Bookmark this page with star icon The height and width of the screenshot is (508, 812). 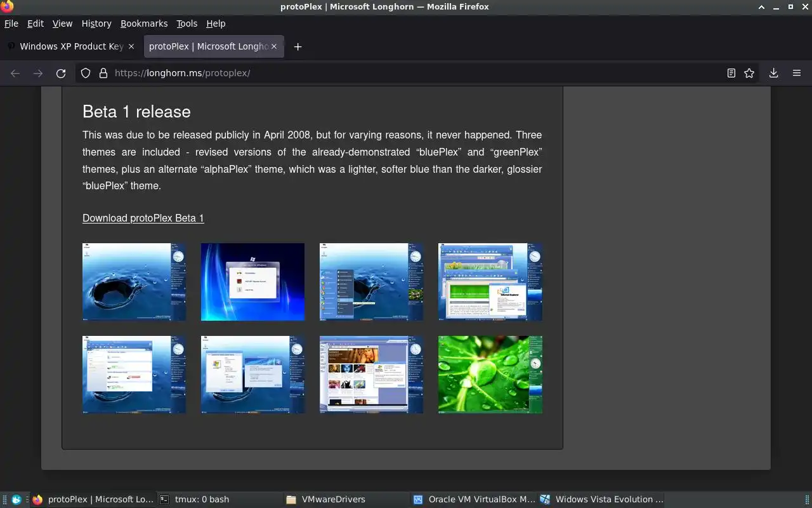point(749,73)
